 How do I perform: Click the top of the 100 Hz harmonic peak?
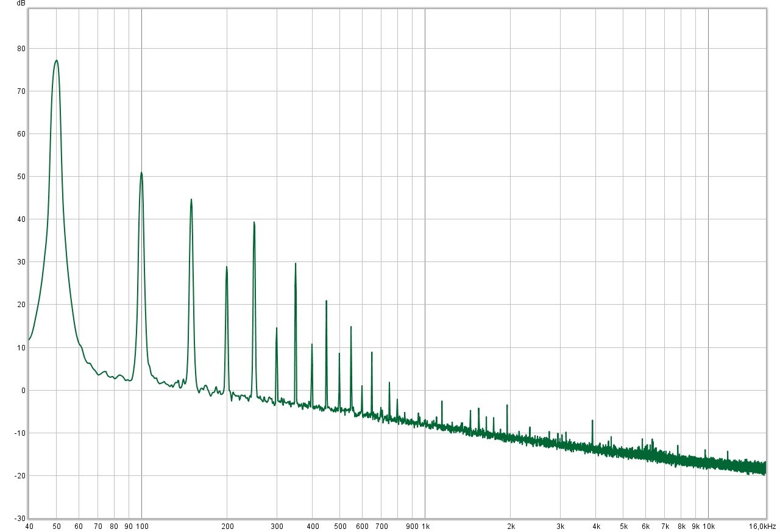click(141, 172)
